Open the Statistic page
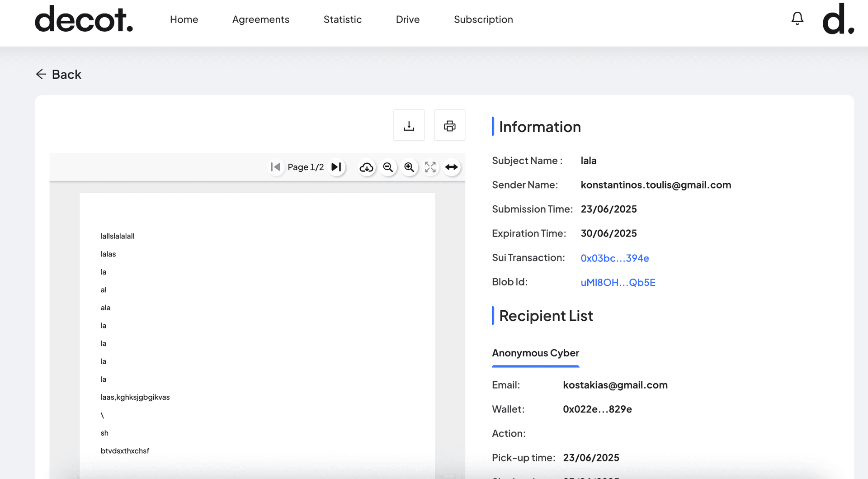 (343, 19)
